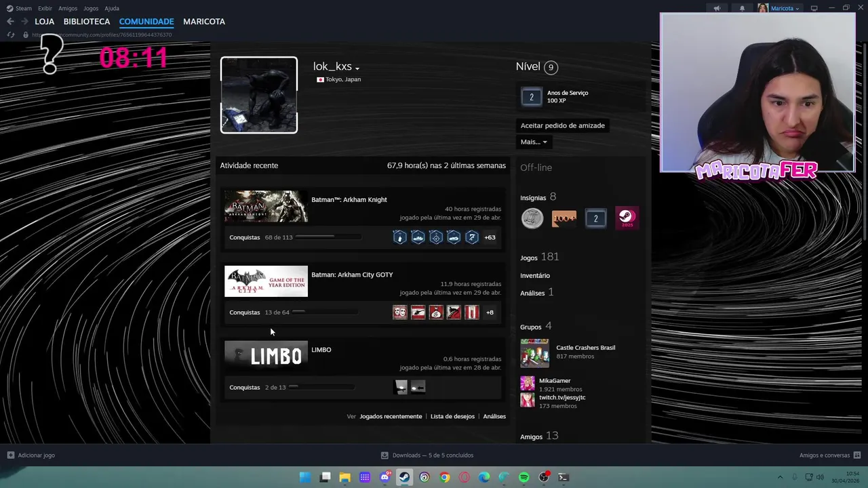The image size is (868, 488).
Task: Switch to LOJA tab
Action: [44, 22]
